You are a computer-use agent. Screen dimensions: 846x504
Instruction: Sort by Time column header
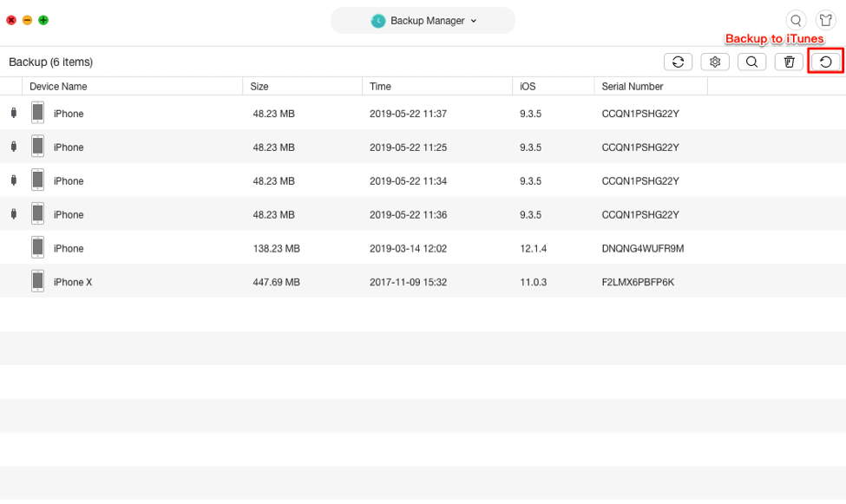437,87
